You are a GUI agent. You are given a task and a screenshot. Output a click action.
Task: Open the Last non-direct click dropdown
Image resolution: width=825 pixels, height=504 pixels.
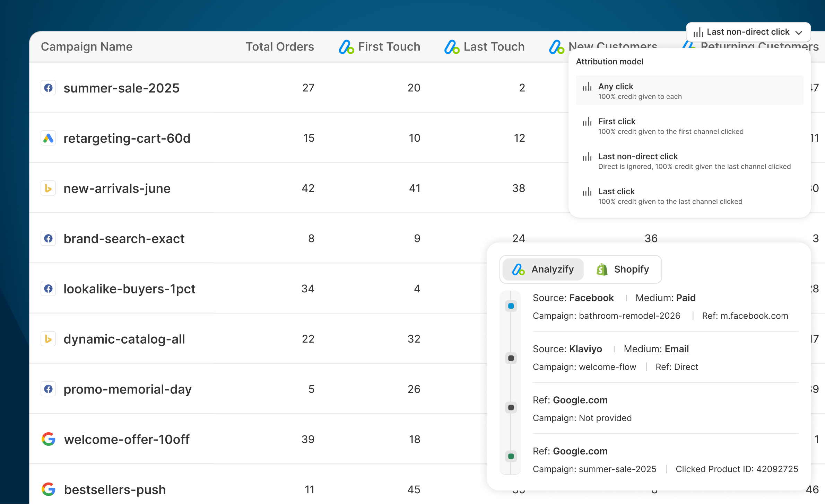pos(748,32)
